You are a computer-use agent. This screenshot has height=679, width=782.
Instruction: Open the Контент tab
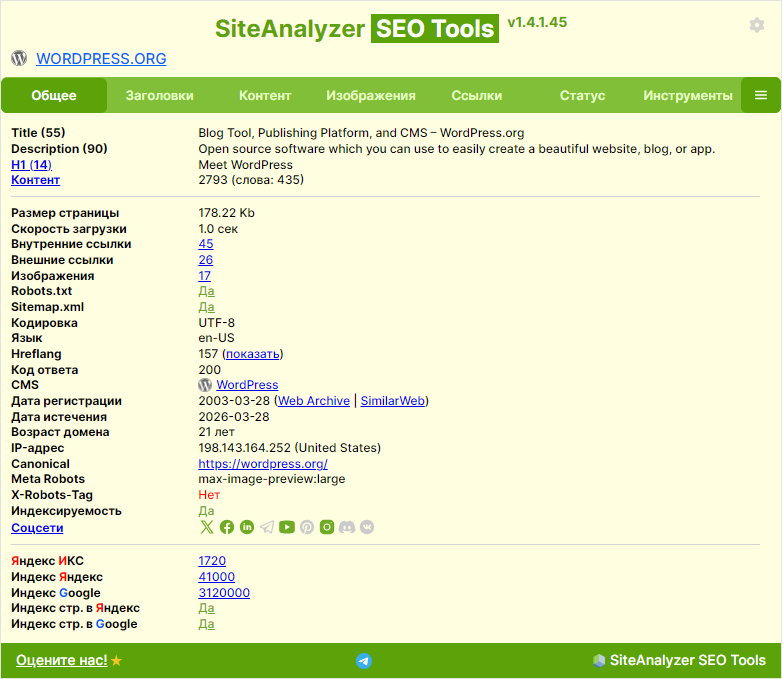click(265, 95)
